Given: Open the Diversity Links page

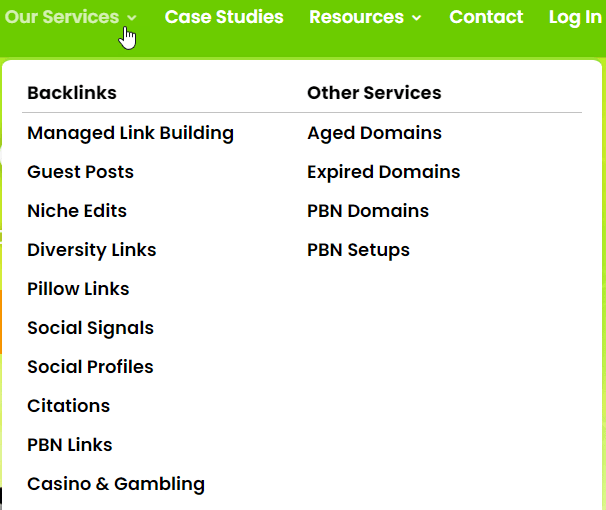Looking at the screenshot, I should pyautogui.click(x=91, y=250).
